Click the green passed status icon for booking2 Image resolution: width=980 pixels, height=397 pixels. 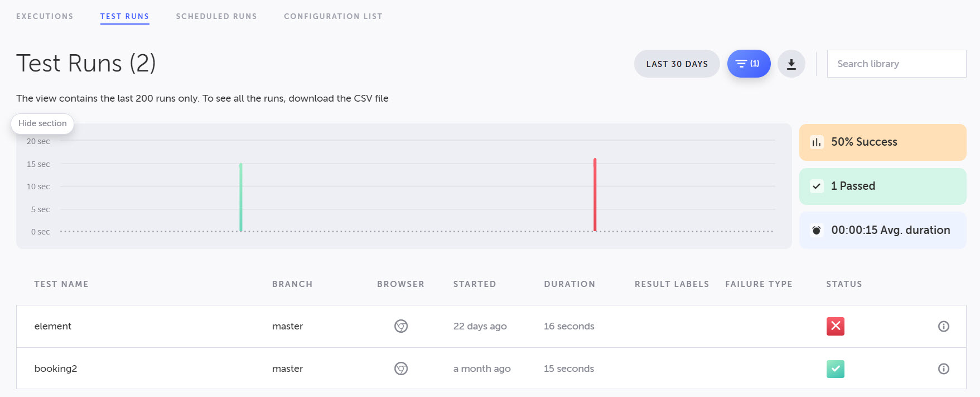coord(835,369)
